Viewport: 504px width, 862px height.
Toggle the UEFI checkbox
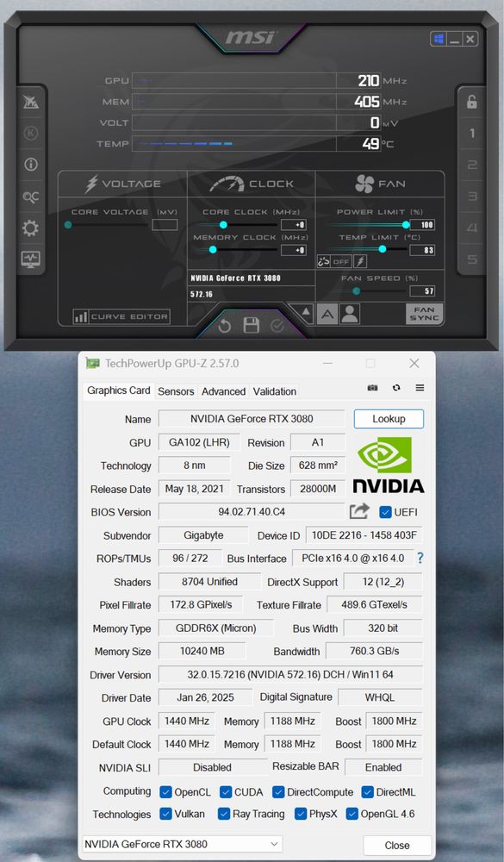tap(385, 512)
